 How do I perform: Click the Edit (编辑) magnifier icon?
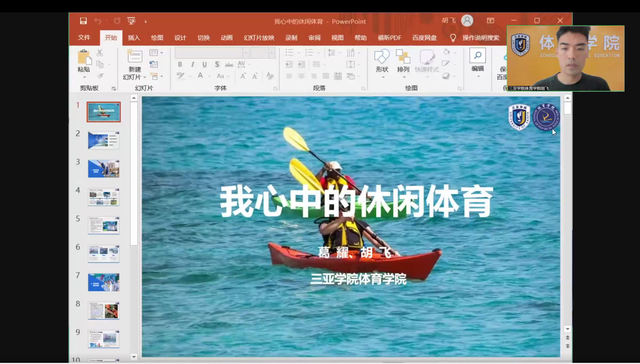tap(477, 56)
